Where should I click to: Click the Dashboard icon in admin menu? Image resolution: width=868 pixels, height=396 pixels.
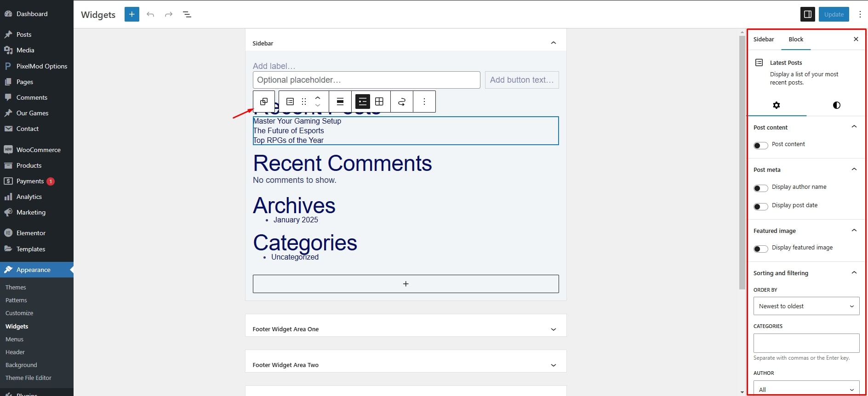(x=8, y=14)
